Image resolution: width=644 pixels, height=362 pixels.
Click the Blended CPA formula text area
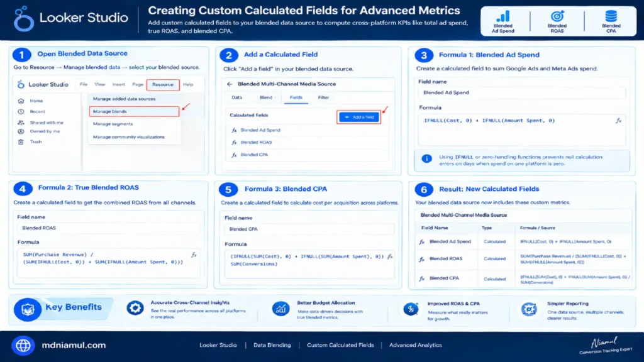309,264
